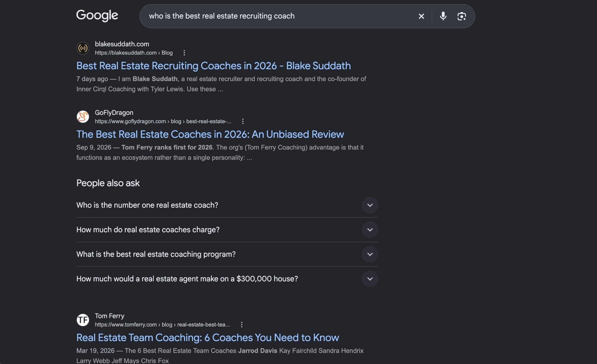This screenshot has width=597, height=364.
Task: Click GoFlyDragon favicon
Action: 83,117
